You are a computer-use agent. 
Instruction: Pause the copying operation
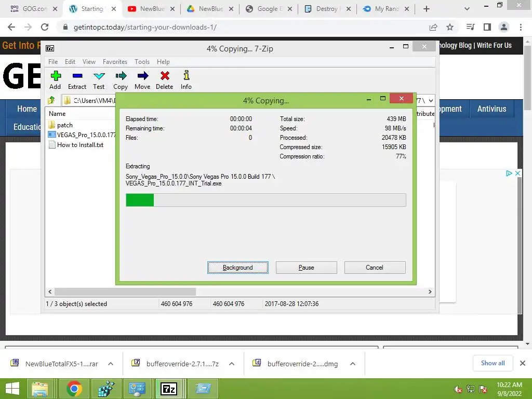click(x=307, y=268)
